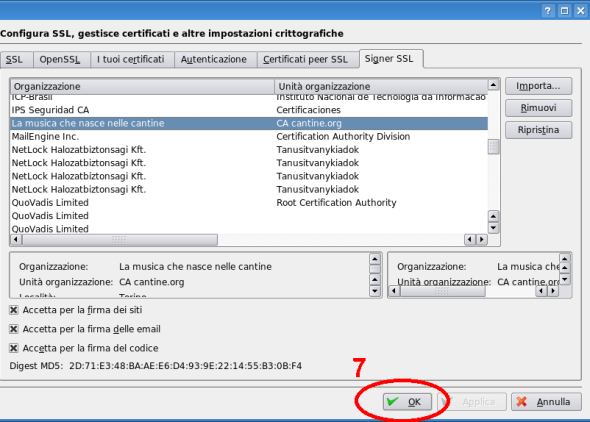Image resolution: width=590 pixels, height=422 pixels.
Task: Click up arrow of certificate list scrollbar
Action: click(493, 85)
